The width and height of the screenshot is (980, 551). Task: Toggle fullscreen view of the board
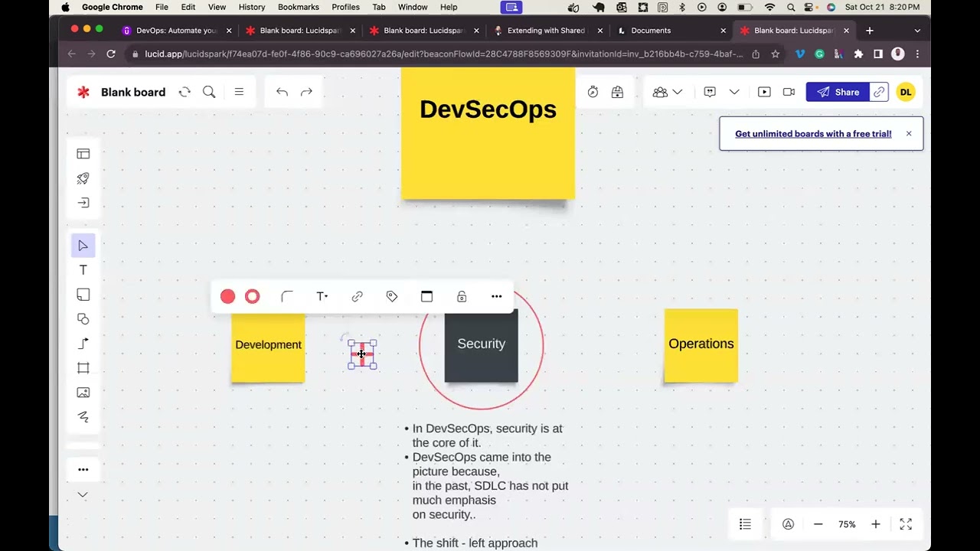(906, 524)
